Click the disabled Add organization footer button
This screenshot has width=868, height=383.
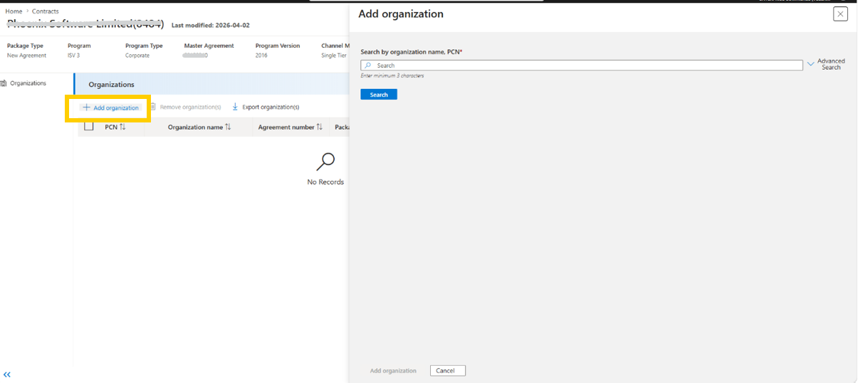(x=393, y=371)
